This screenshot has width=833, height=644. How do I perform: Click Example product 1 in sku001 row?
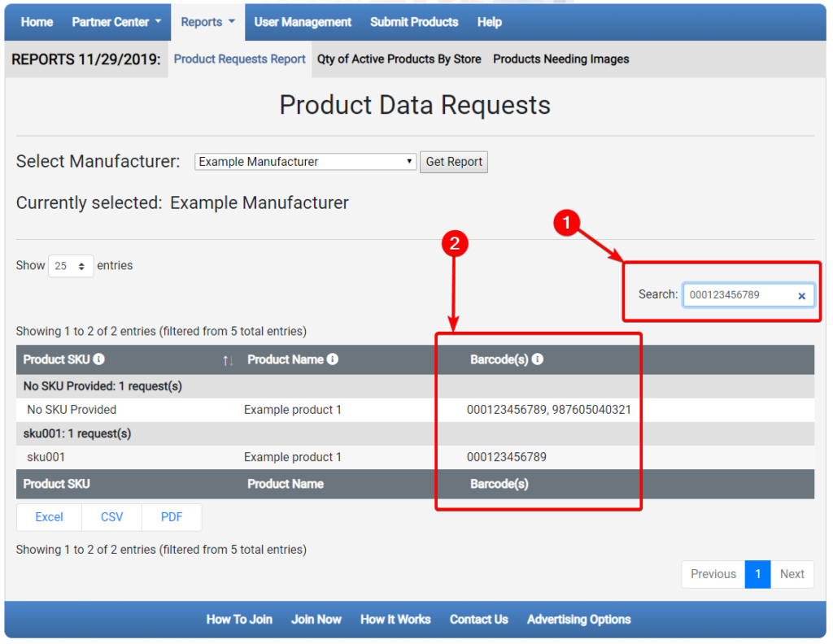[x=293, y=457]
